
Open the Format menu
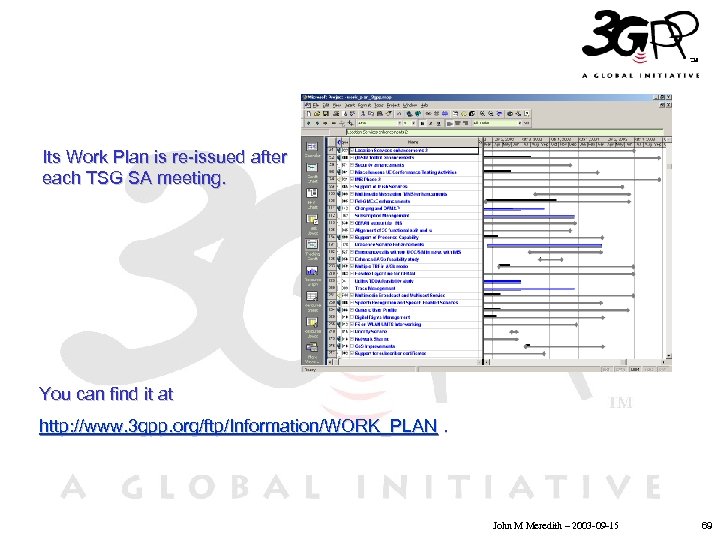pos(365,105)
